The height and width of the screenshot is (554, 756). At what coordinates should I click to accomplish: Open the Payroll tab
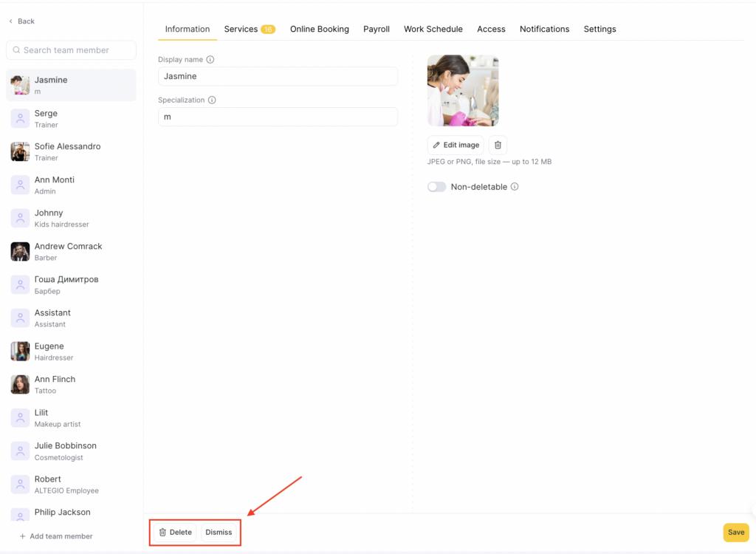pos(376,29)
